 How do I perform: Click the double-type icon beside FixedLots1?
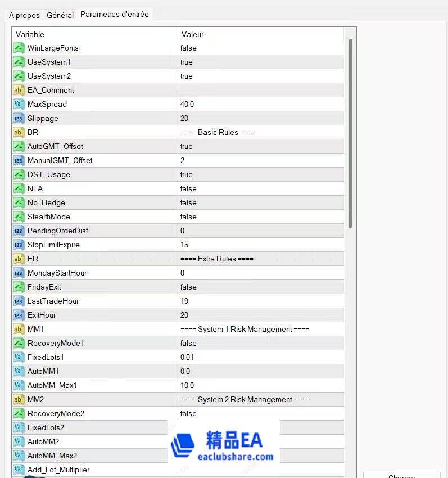coord(19,357)
